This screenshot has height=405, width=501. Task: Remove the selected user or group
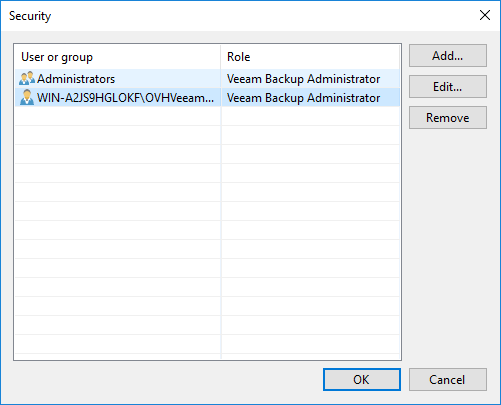[448, 118]
